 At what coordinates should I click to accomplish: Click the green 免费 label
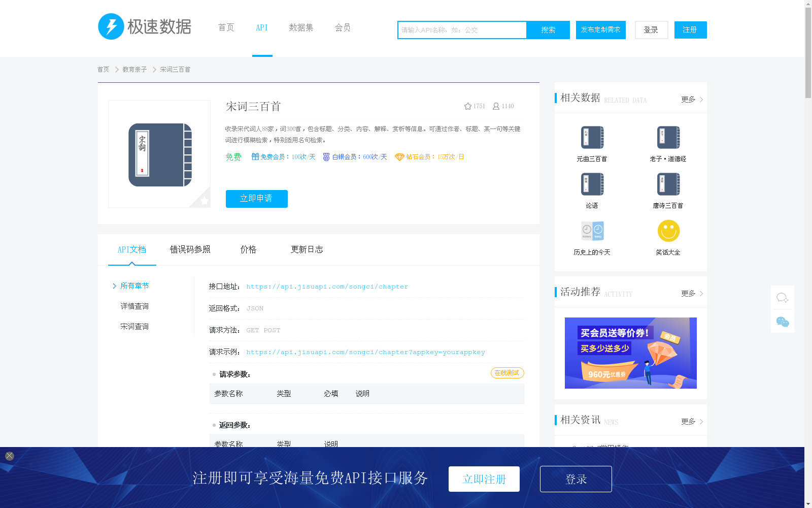pos(233,157)
